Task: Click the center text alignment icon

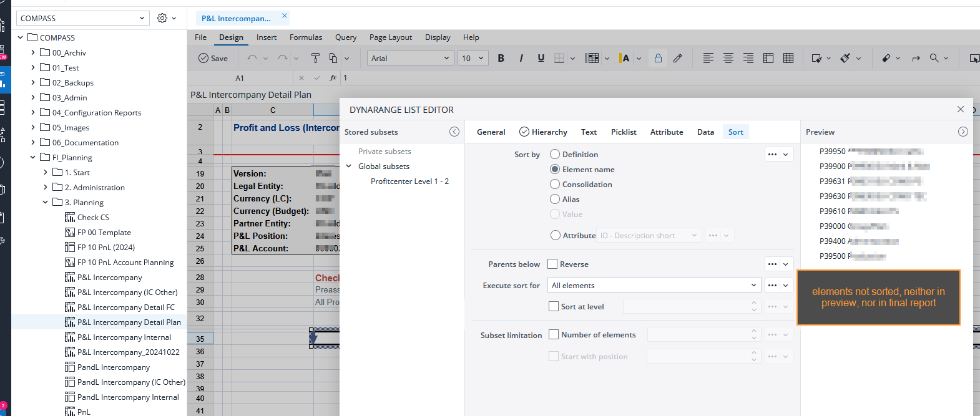Action: [728, 58]
